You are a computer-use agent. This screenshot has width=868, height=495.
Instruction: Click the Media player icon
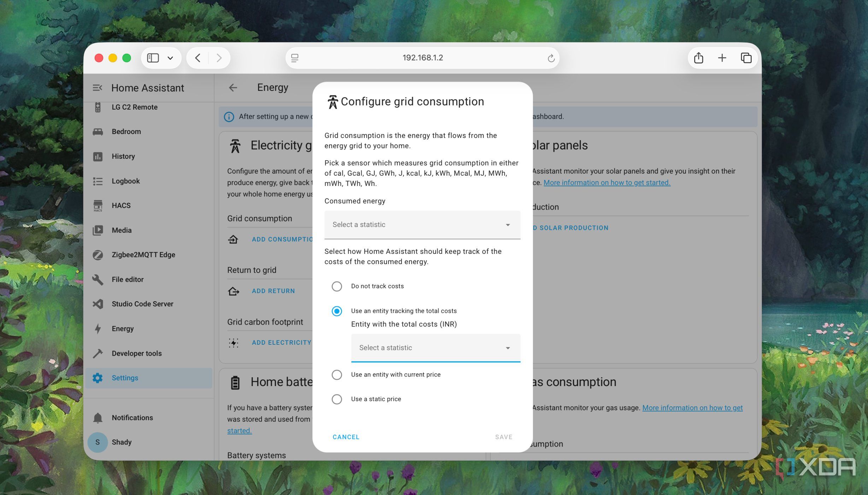pyautogui.click(x=98, y=230)
